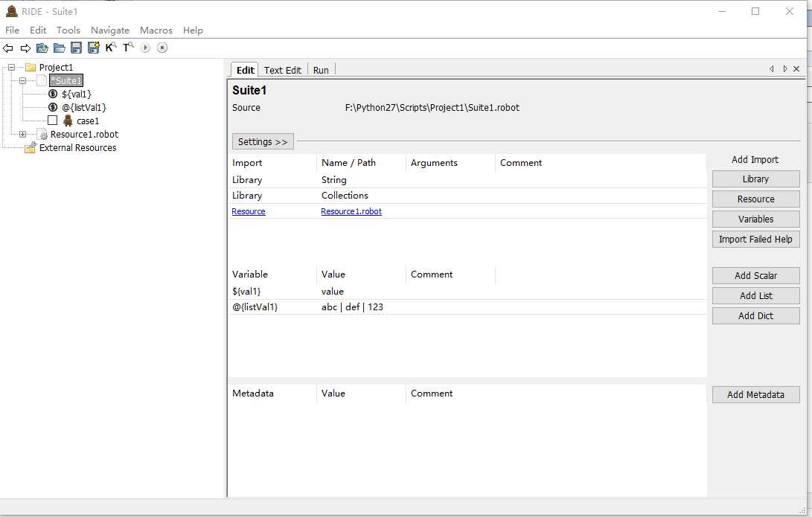Close the editor tab panel with X
The height and width of the screenshot is (517, 812).
tap(796, 69)
